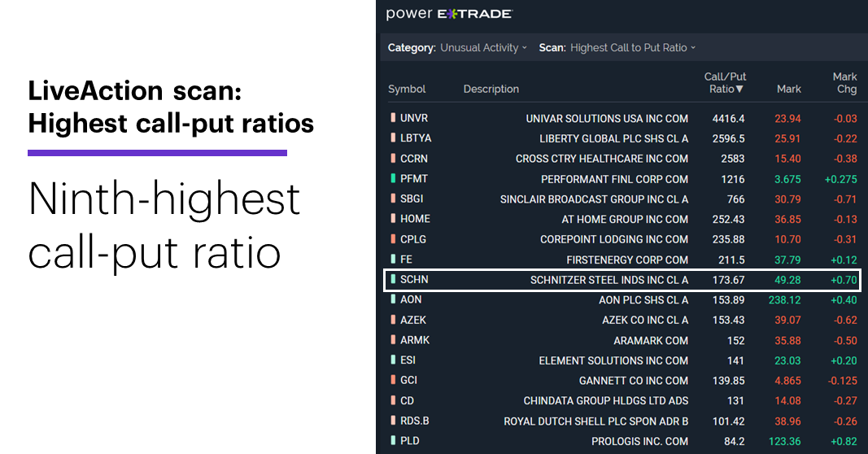Select the CD symbol
The image size is (868, 454).
pyautogui.click(x=408, y=400)
